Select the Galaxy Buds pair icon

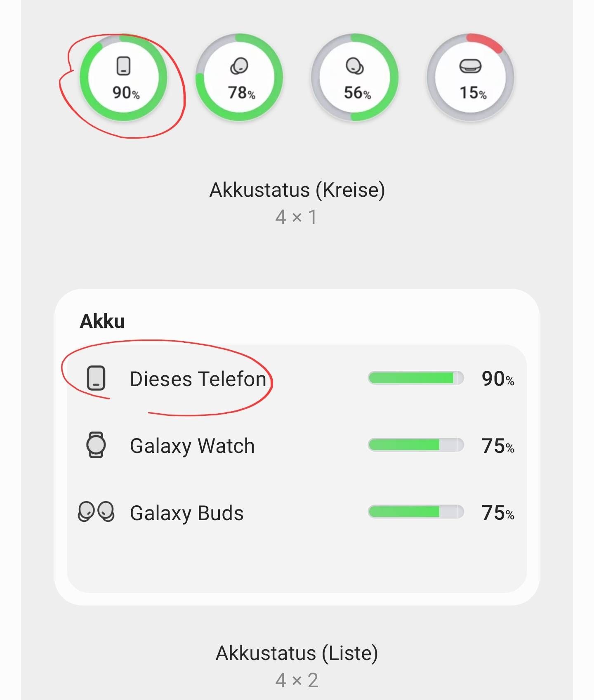click(x=96, y=512)
